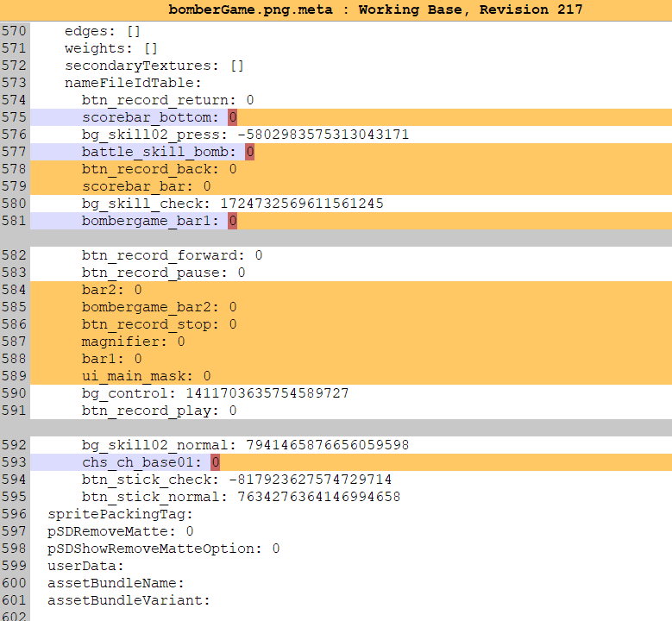Image resolution: width=672 pixels, height=621 pixels.
Task: Click the 'nameFileIdTable:' line
Action: pos(133,83)
